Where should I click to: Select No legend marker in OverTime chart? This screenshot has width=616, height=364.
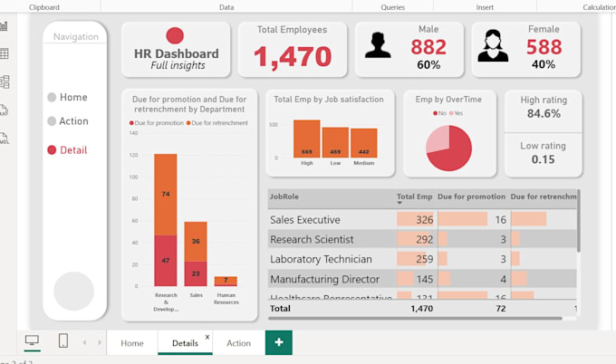pyautogui.click(x=436, y=113)
